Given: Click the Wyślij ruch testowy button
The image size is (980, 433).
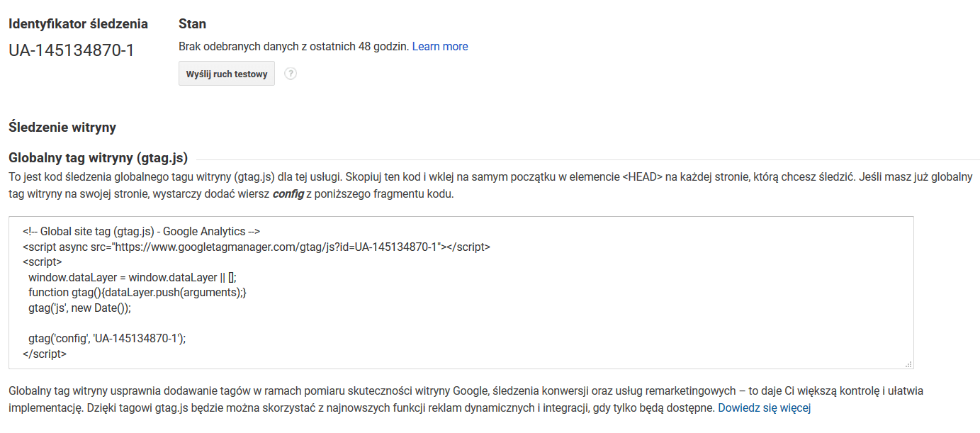Looking at the screenshot, I should click(227, 74).
